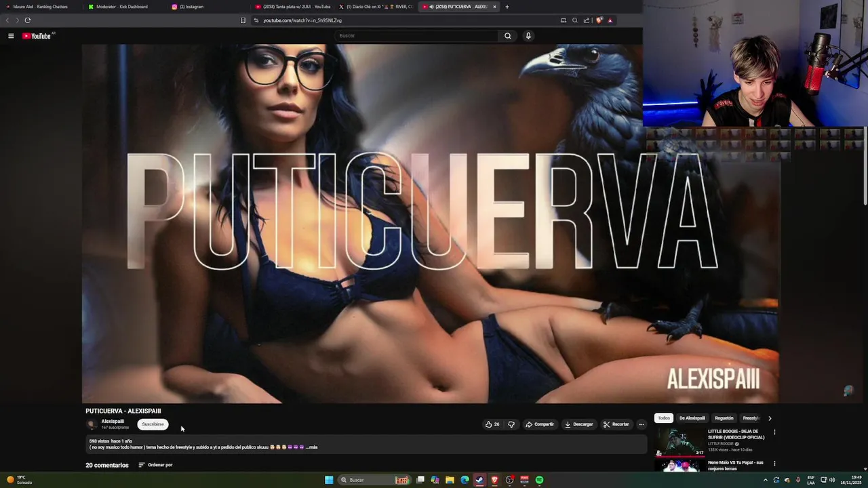Open the zoom magnifier icon in address bar
The height and width of the screenshot is (488, 868).
click(575, 20)
